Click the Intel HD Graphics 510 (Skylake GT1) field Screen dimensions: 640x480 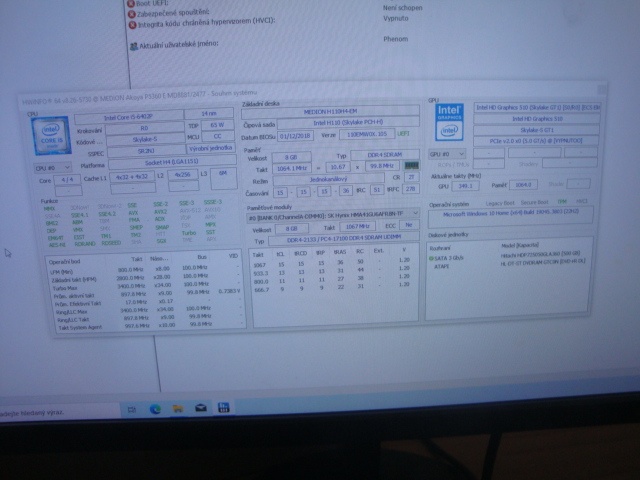click(537, 107)
